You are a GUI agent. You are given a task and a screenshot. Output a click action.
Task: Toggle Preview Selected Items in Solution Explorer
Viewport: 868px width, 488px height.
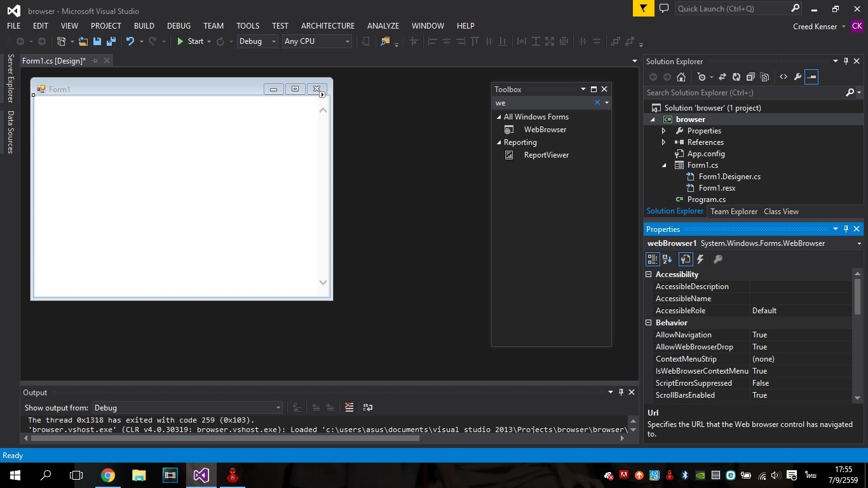(x=811, y=77)
